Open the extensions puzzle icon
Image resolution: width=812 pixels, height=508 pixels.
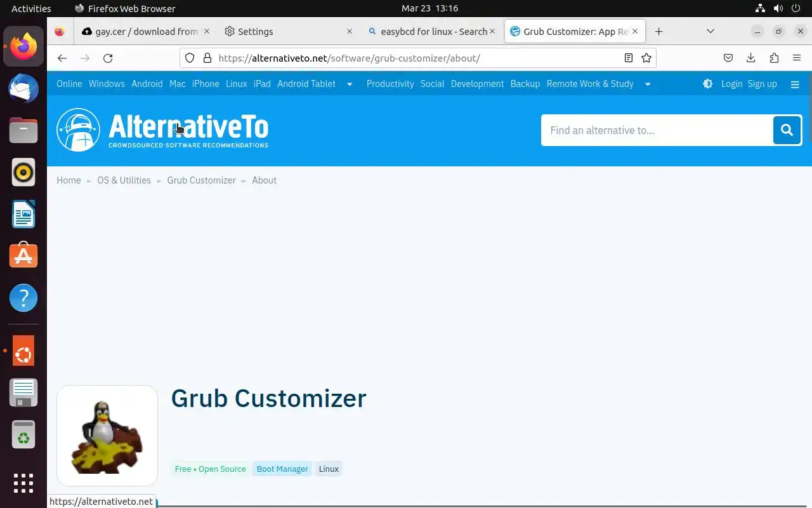774,58
